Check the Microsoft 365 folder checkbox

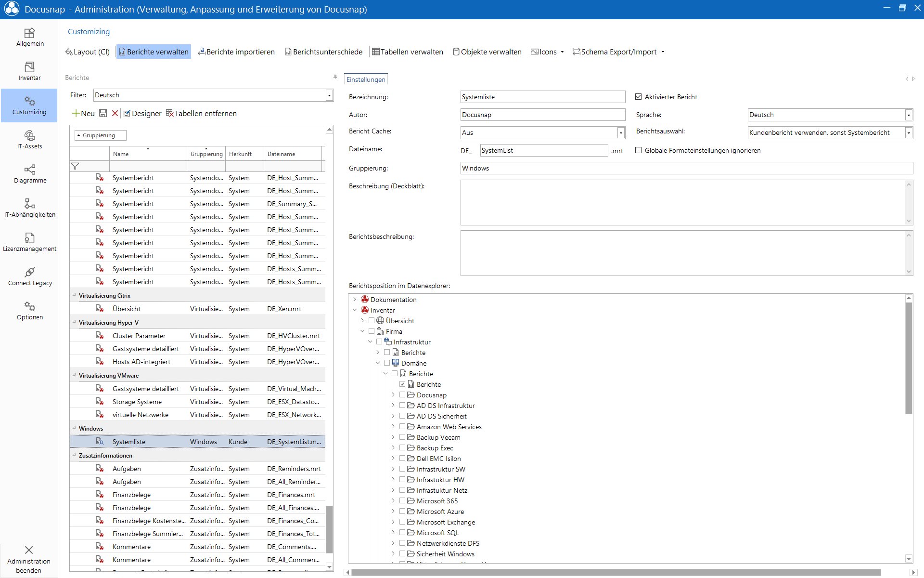point(402,501)
